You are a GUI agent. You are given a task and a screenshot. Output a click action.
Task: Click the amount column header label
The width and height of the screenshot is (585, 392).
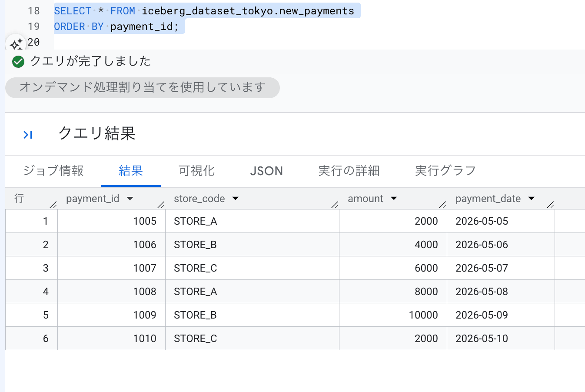tap(366, 199)
